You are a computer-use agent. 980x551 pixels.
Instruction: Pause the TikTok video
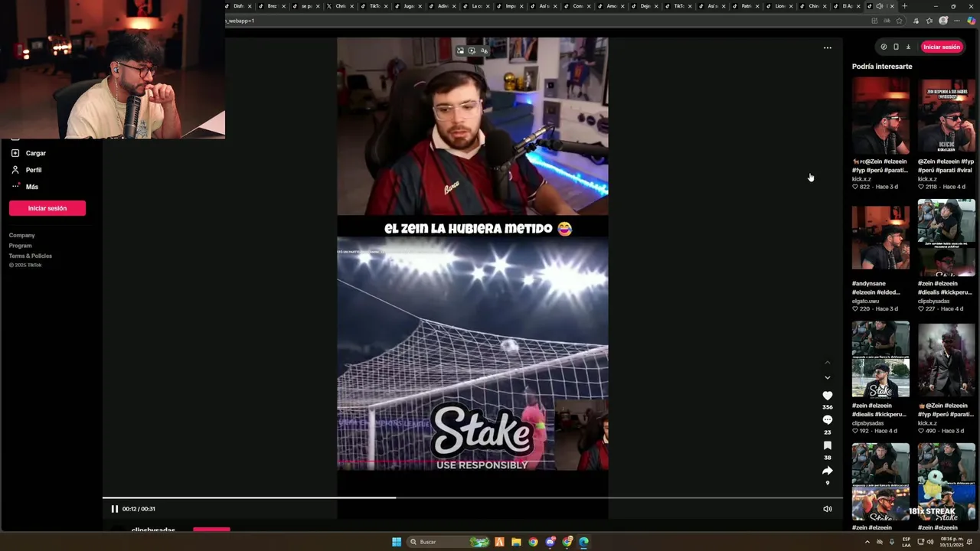click(114, 509)
